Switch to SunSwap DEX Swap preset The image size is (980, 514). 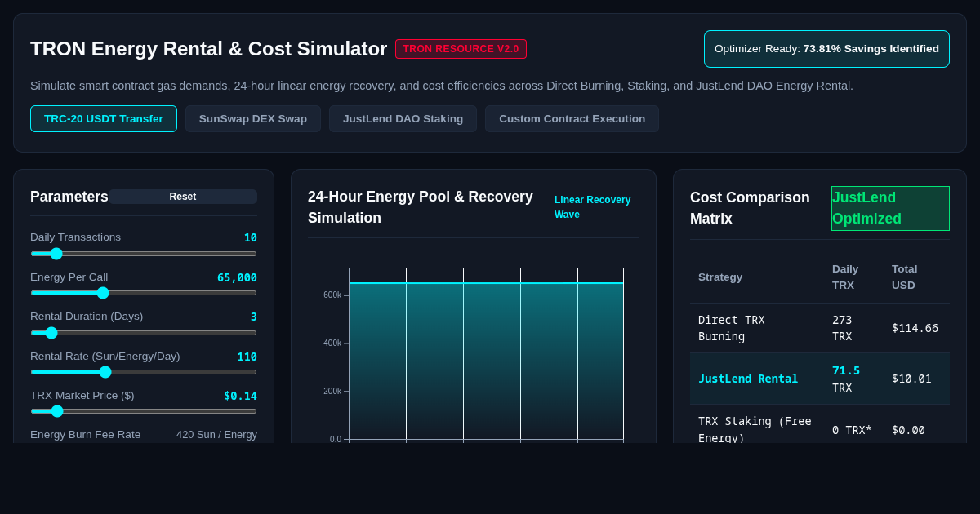coord(253,118)
